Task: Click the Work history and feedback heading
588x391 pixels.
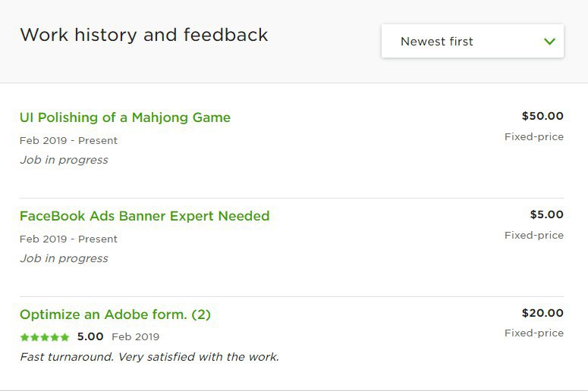Action: tap(144, 35)
